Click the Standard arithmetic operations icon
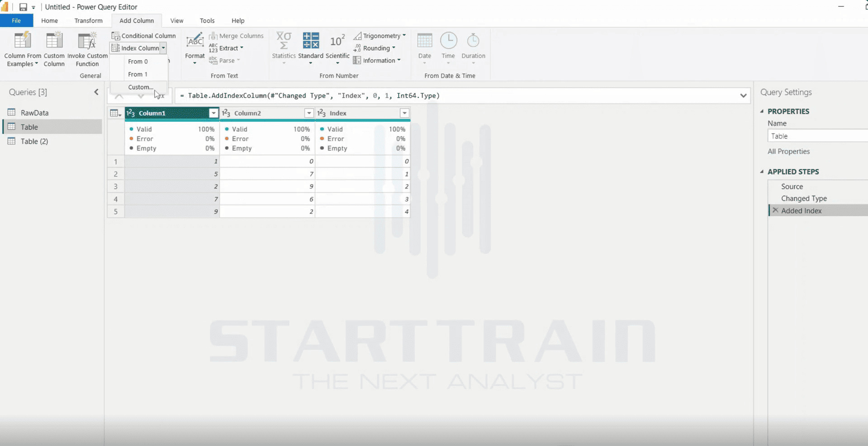Viewport: 868px width, 446px height. [x=311, y=40]
